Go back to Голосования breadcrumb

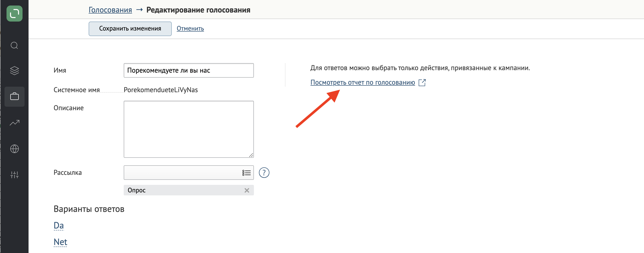[110, 10]
